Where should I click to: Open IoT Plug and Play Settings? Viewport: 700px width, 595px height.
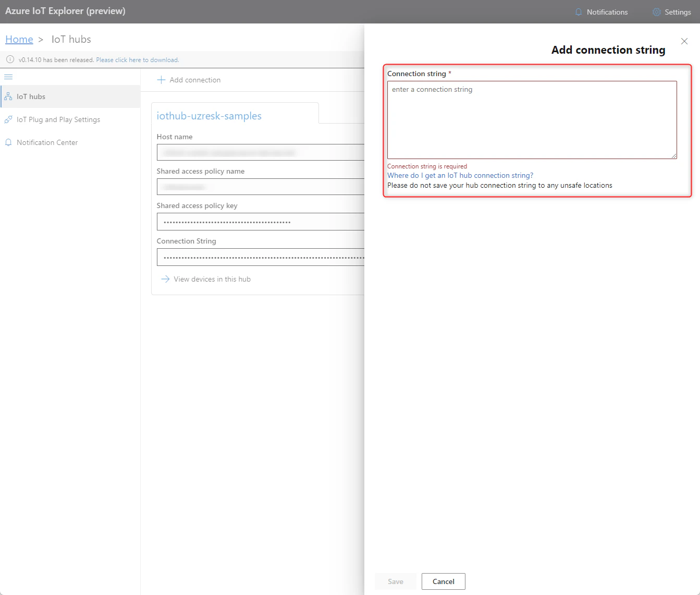(x=70, y=119)
